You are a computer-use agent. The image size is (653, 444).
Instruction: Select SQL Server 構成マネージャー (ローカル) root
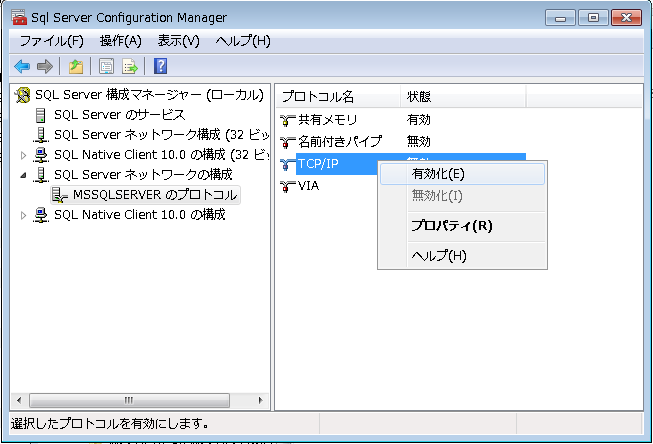149,95
